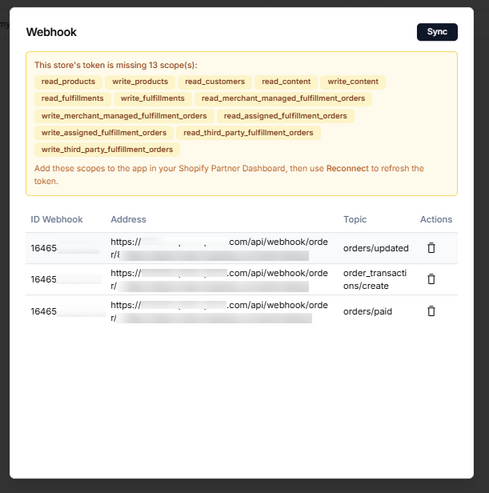489x493 pixels.
Task: Select the write_fulfillments scope tag
Action: click(x=152, y=98)
